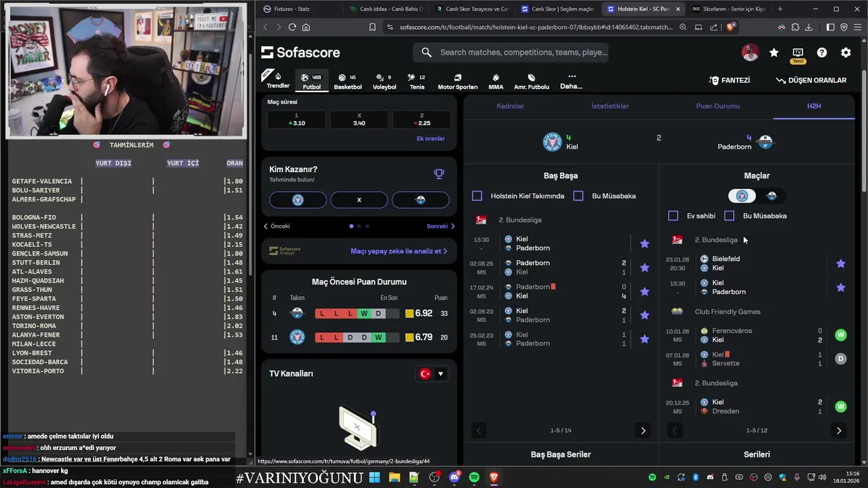Open Sofascore settings gear
This screenshot has height=488, width=868.
[x=846, y=52]
